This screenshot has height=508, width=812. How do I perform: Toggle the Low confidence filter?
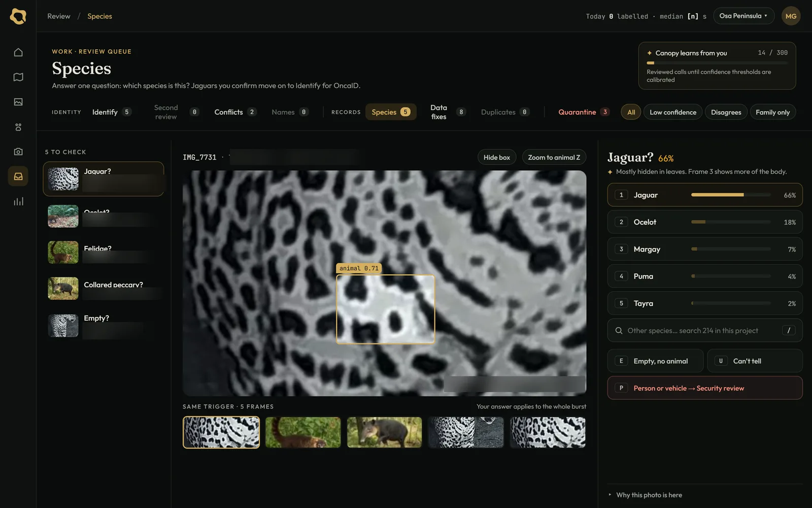click(x=673, y=112)
